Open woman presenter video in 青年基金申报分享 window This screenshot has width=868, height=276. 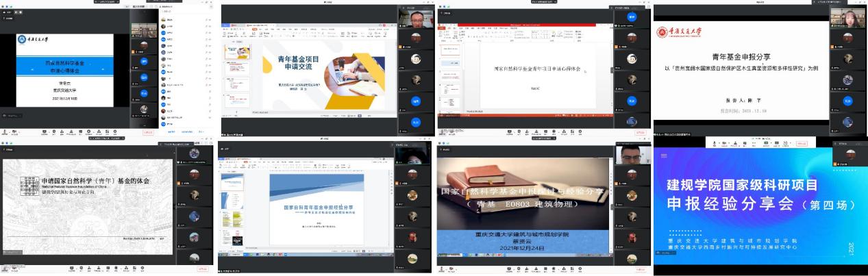(x=849, y=17)
